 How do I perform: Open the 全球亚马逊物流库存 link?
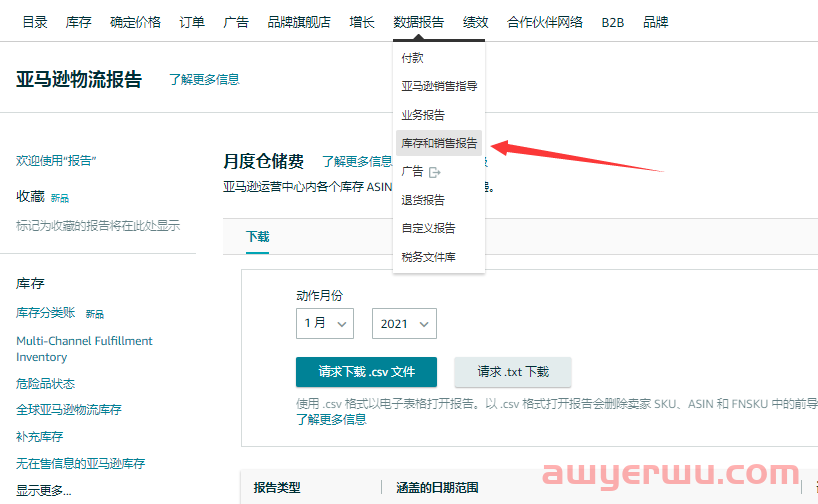tap(68, 410)
